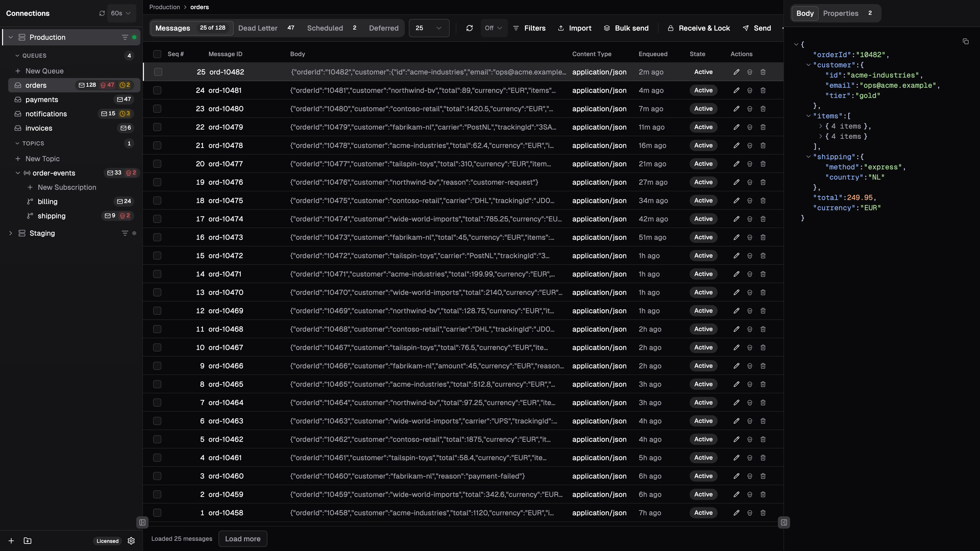Copy the JSON body with the copy icon
This screenshot has height=551, width=980.
[965, 41]
